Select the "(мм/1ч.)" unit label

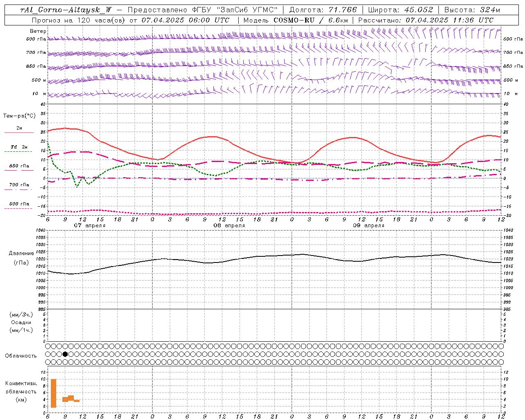21,330
